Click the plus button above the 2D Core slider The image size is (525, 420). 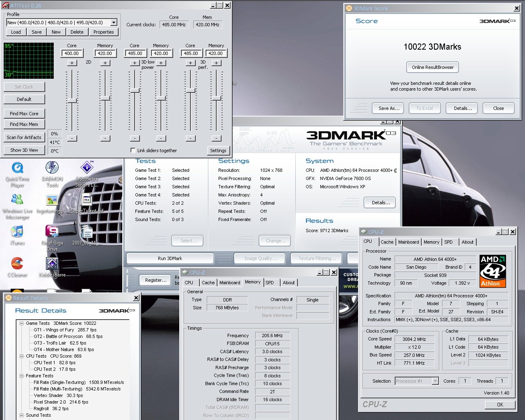coord(72,63)
